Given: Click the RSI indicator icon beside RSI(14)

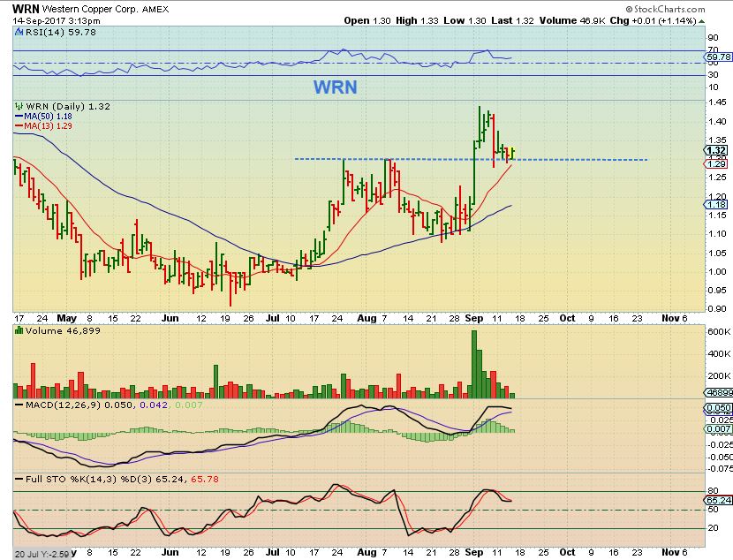Looking at the screenshot, I should (x=19, y=33).
